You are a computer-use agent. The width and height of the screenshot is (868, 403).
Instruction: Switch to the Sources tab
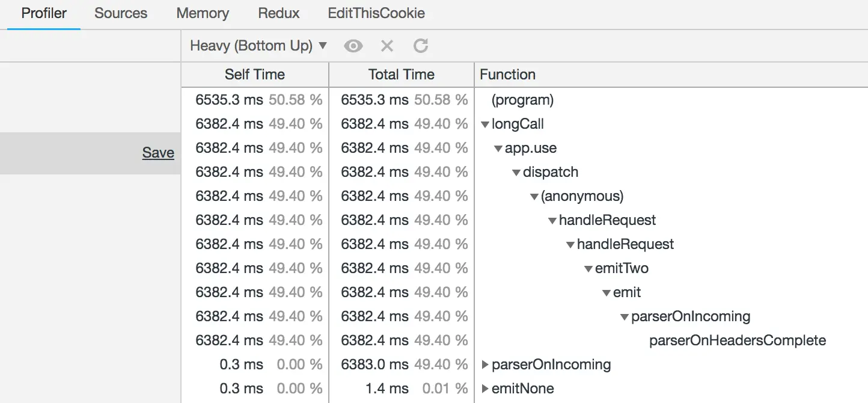121,13
